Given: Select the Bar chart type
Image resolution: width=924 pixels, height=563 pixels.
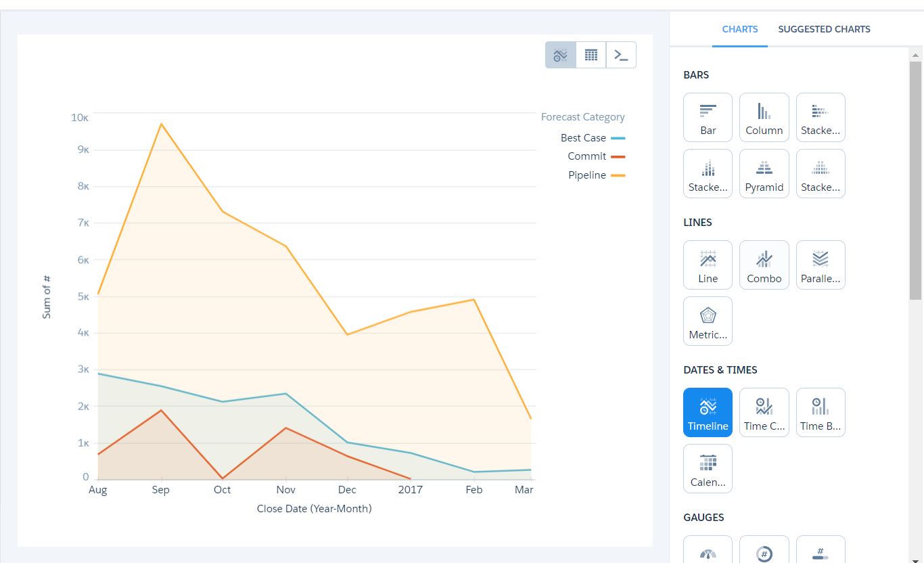Looking at the screenshot, I should tap(708, 117).
